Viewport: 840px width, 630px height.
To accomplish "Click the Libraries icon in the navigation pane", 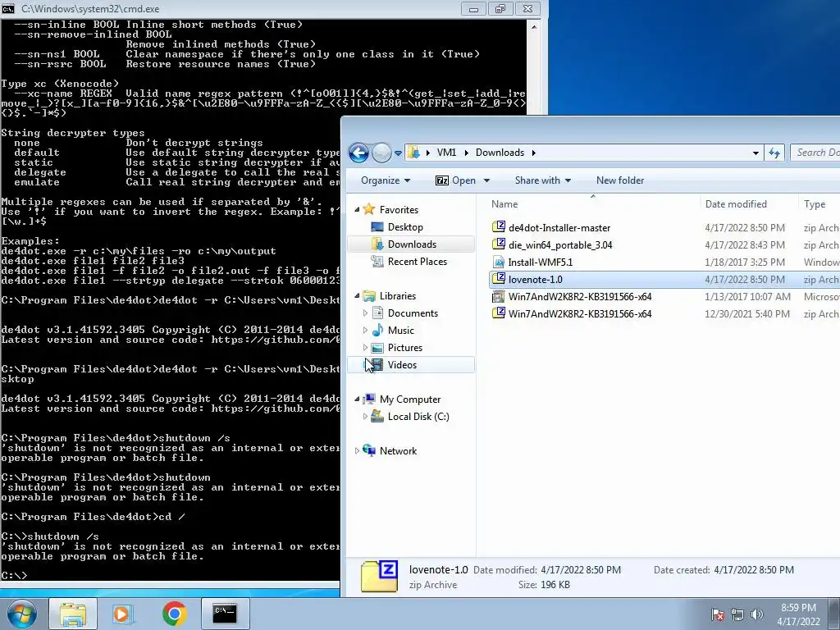I will point(369,295).
